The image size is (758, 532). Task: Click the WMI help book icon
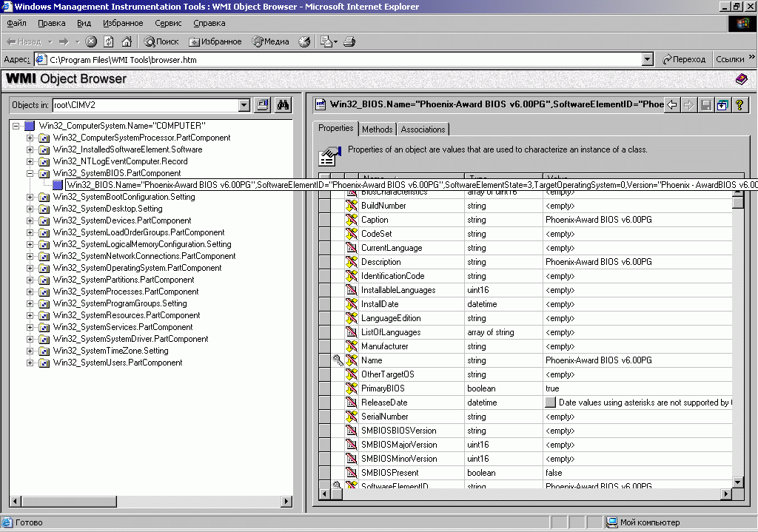(741, 78)
